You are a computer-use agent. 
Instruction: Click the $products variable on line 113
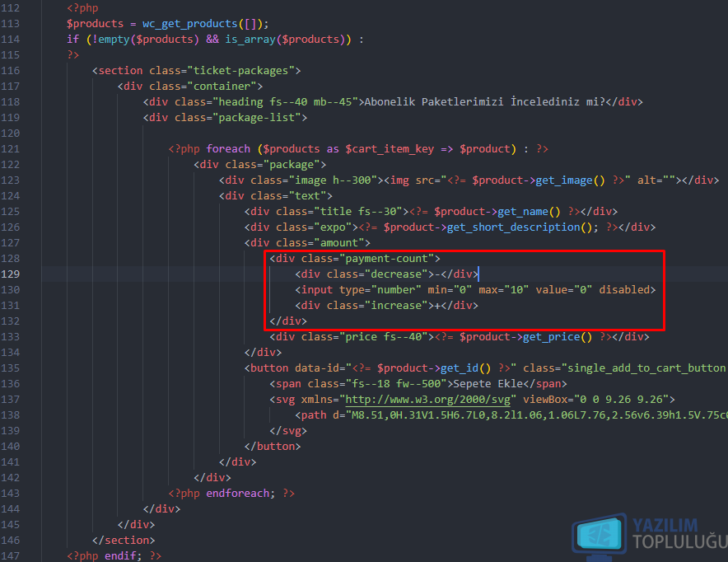pos(96,24)
